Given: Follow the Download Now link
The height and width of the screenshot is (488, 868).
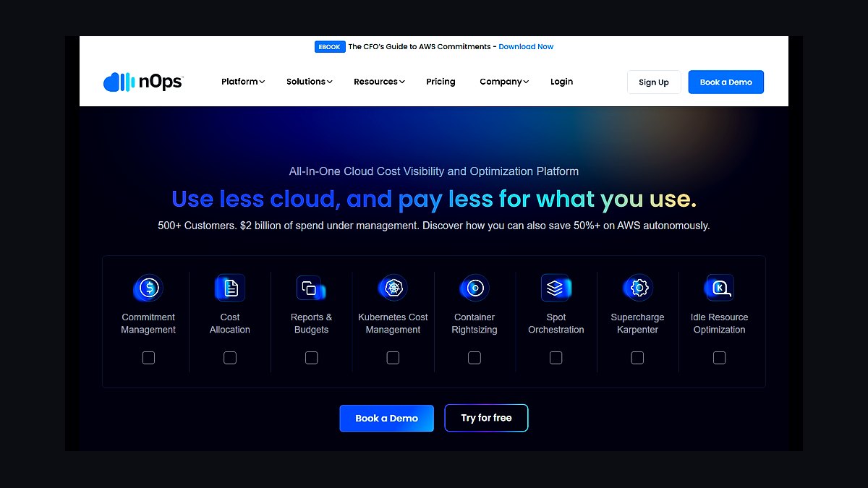Looking at the screenshot, I should 526,47.
